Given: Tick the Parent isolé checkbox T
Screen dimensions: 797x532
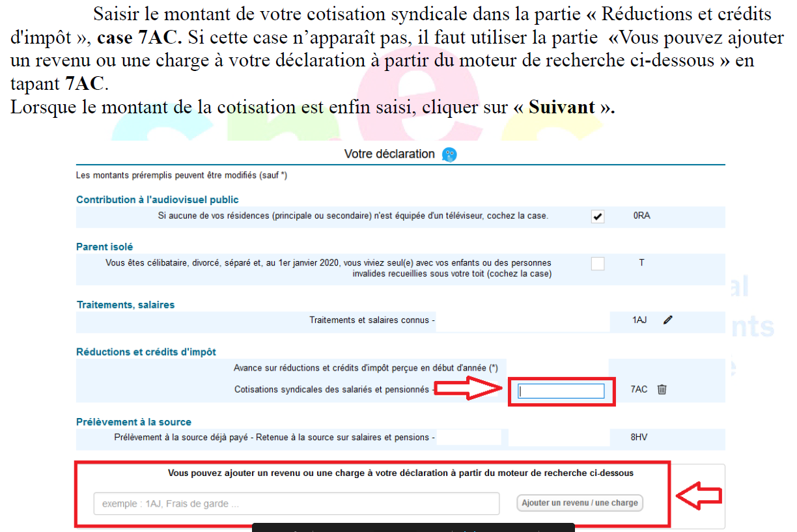Looking at the screenshot, I should pyautogui.click(x=597, y=264).
